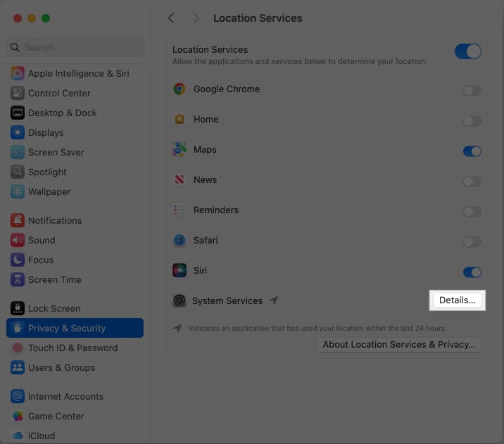Select Touch ID & Password in sidebar
The image size is (504, 444).
coord(75,348)
